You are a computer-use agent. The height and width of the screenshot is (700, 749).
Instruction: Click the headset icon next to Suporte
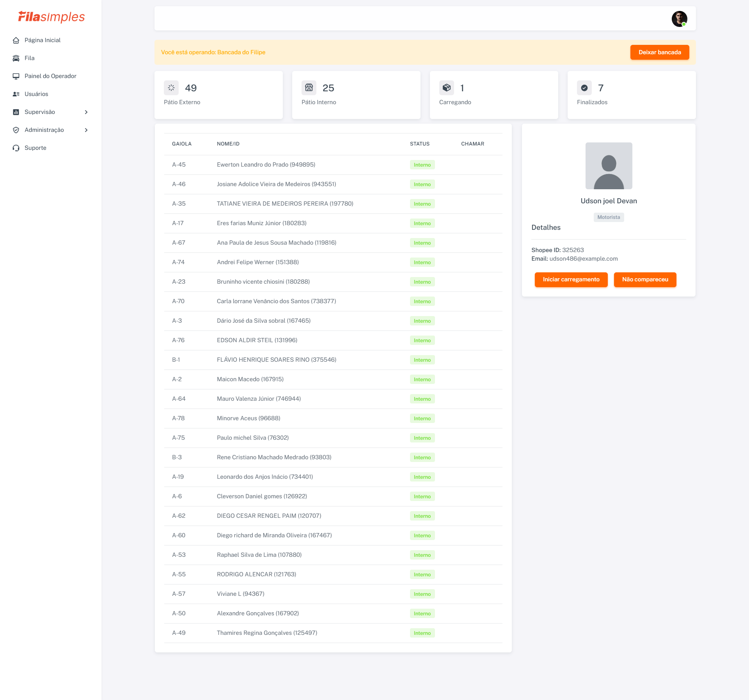(x=16, y=148)
